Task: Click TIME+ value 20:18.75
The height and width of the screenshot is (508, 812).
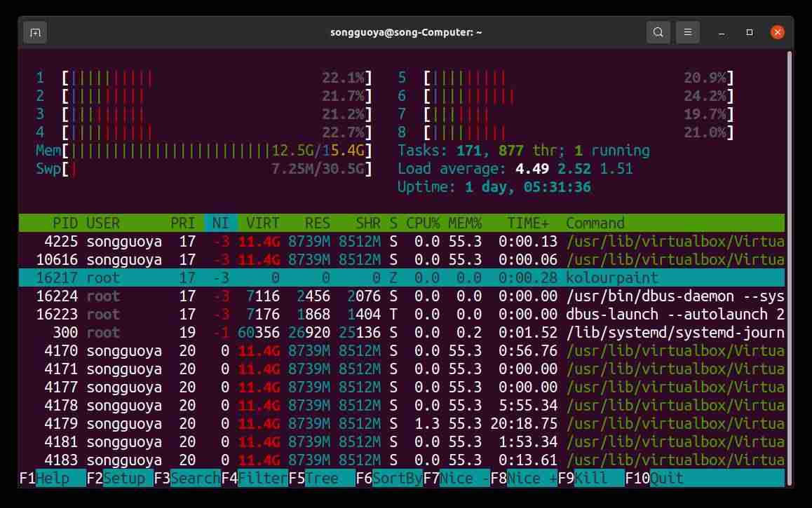Action: [524, 424]
